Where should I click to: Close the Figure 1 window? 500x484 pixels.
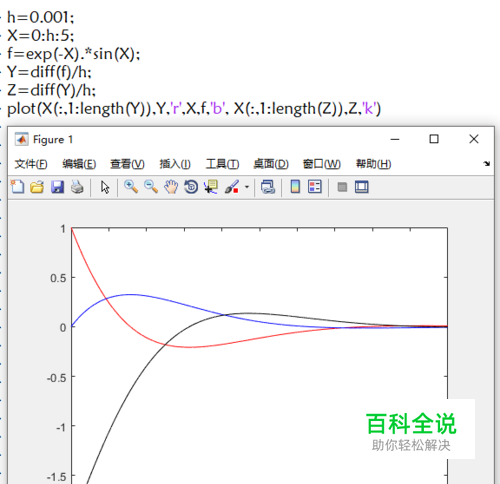click(x=474, y=139)
